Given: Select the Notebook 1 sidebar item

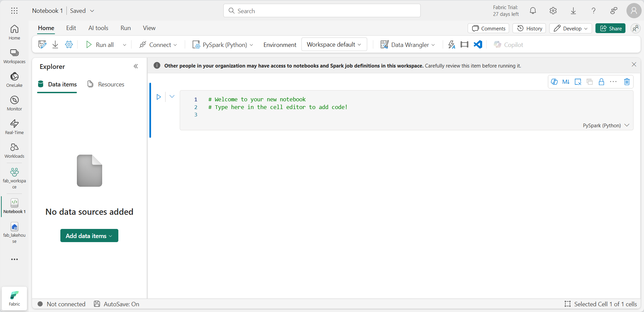Looking at the screenshot, I should pyautogui.click(x=14, y=206).
